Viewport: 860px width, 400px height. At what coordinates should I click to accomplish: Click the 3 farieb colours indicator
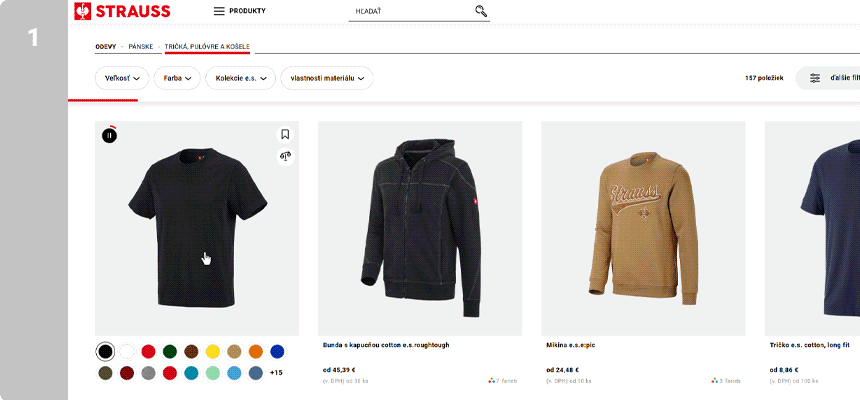click(726, 381)
